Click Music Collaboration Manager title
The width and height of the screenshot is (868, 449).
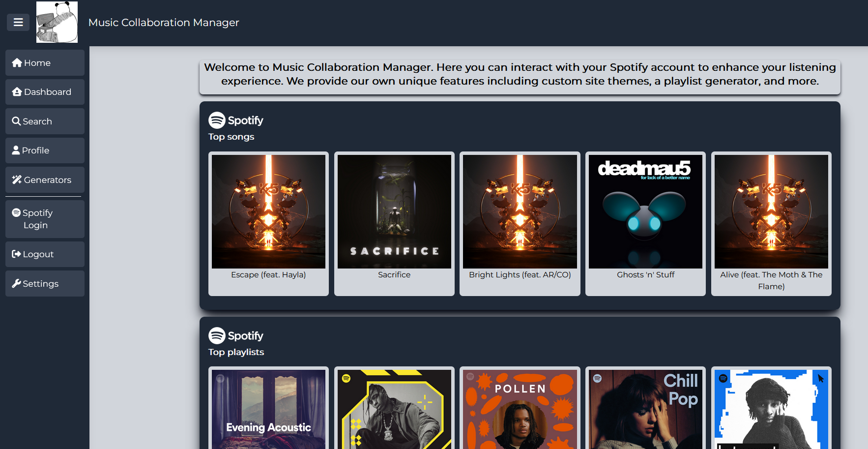coord(164,22)
